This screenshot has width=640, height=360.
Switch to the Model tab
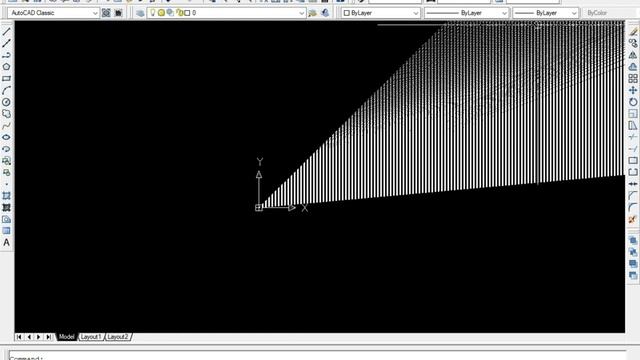pyautogui.click(x=67, y=337)
